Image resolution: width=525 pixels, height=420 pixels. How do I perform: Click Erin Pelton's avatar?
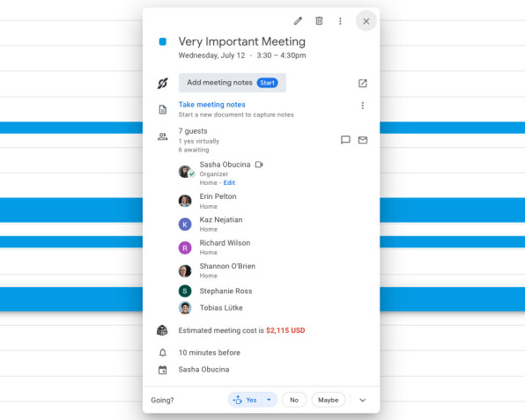(185, 201)
